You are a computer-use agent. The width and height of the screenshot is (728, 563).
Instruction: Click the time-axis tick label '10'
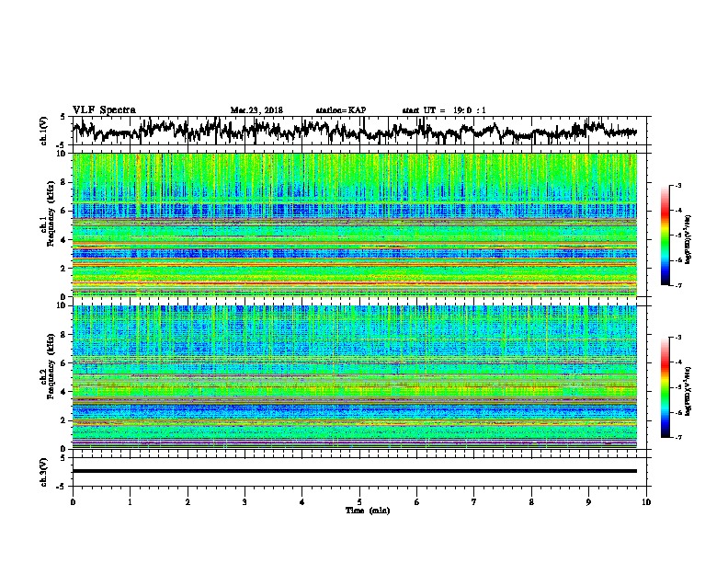point(646,502)
